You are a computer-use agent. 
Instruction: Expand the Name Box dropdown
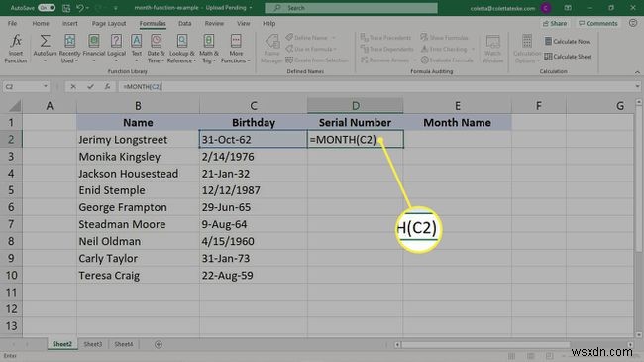click(x=46, y=87)
